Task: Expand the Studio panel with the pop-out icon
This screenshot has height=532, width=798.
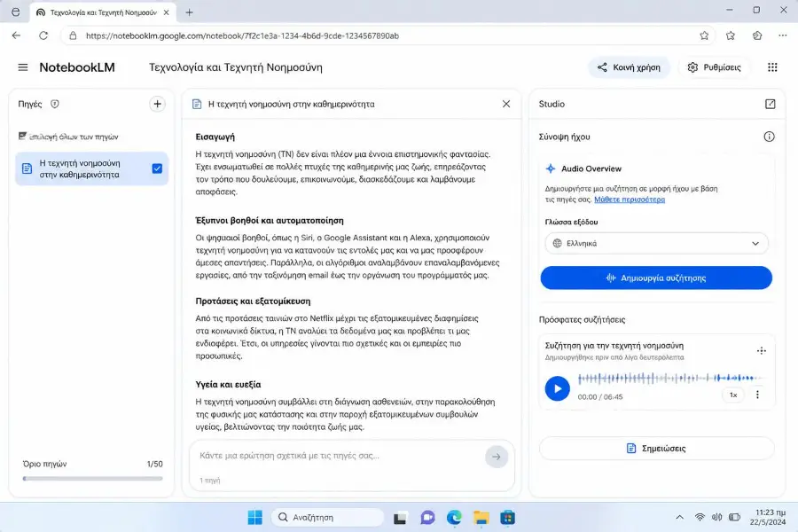Action: point(770,104)
